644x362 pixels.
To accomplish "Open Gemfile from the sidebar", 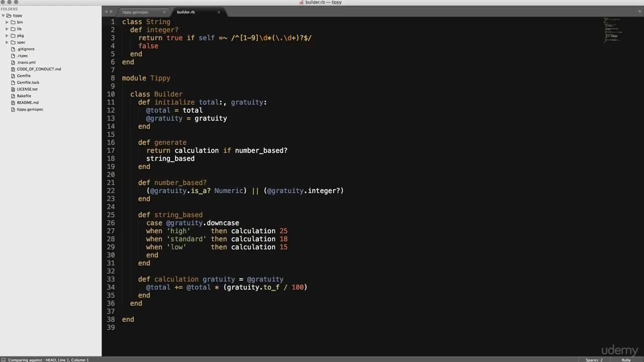I will pos(24,76).
